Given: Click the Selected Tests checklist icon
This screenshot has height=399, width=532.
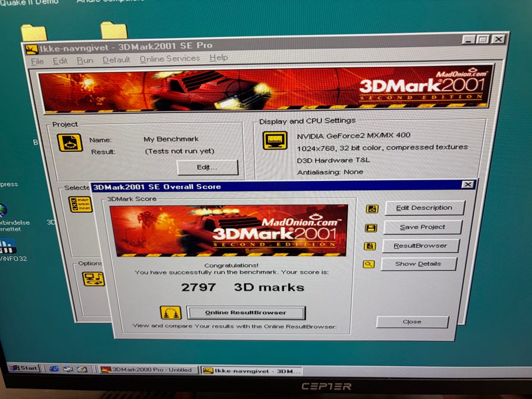Looking at the screenshot, I should tap(80, 204).
